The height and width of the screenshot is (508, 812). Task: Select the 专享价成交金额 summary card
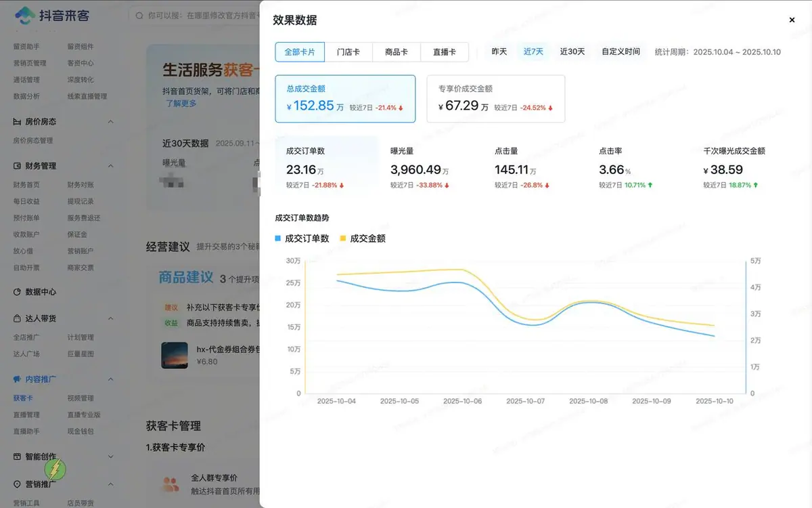click(496, 99)
